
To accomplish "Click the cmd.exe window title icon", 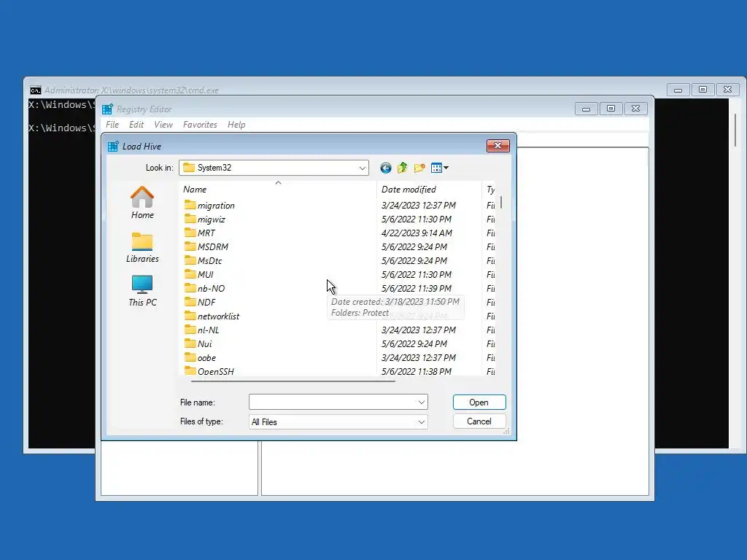I will click(35, 90).
